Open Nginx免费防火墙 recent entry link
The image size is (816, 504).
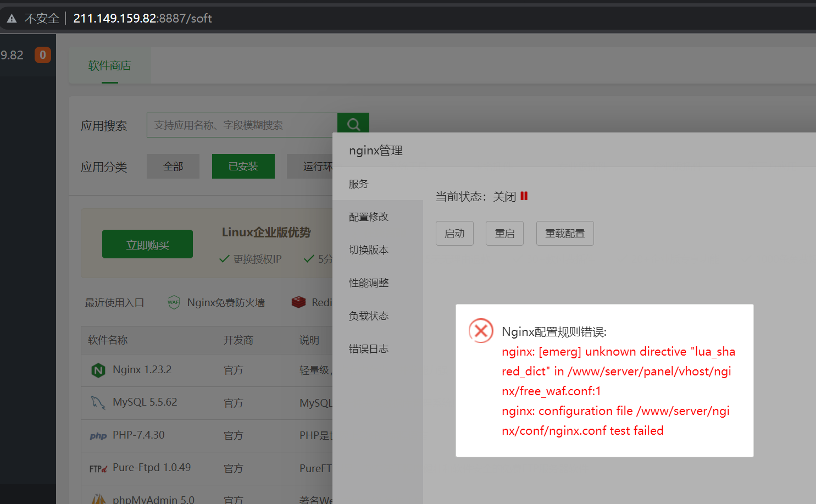click(x=226, y=302)
